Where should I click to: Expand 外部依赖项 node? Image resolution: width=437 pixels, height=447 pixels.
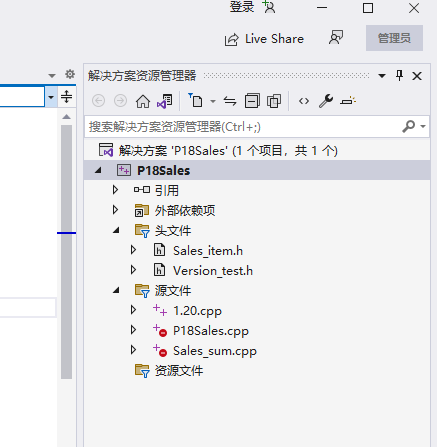pos(115,210)
